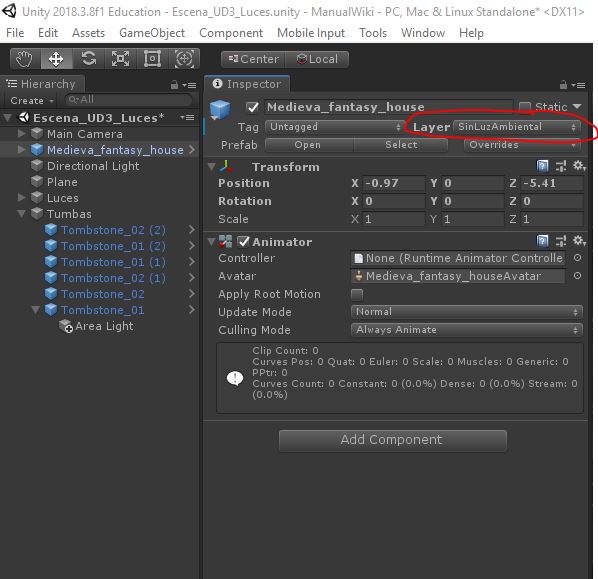Click the Add Component button
The image size is (598, 579).
(x=393, y=440)
